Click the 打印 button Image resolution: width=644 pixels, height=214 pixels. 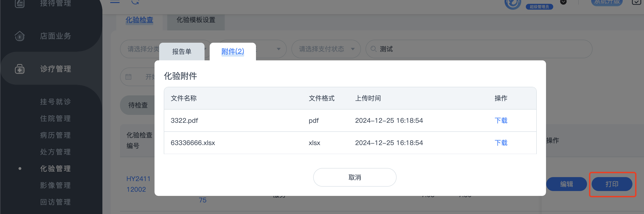(x=612, y=184)
